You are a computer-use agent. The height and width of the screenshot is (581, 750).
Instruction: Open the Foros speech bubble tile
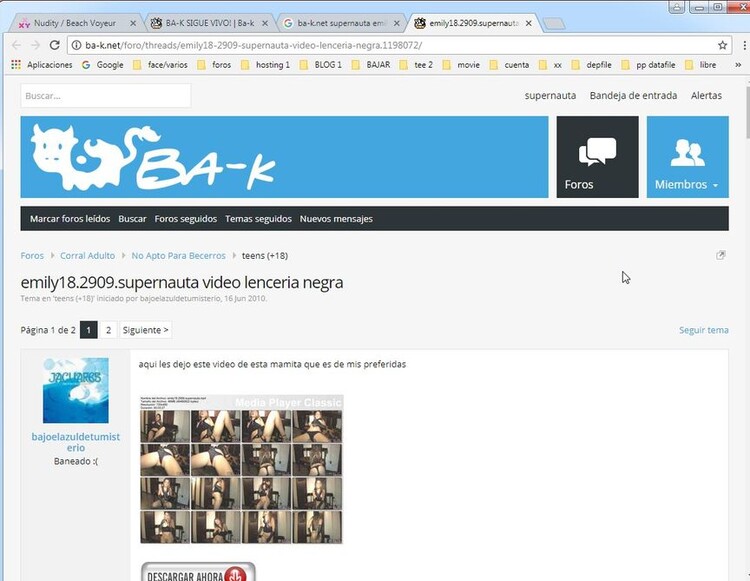tap(597, 157)
